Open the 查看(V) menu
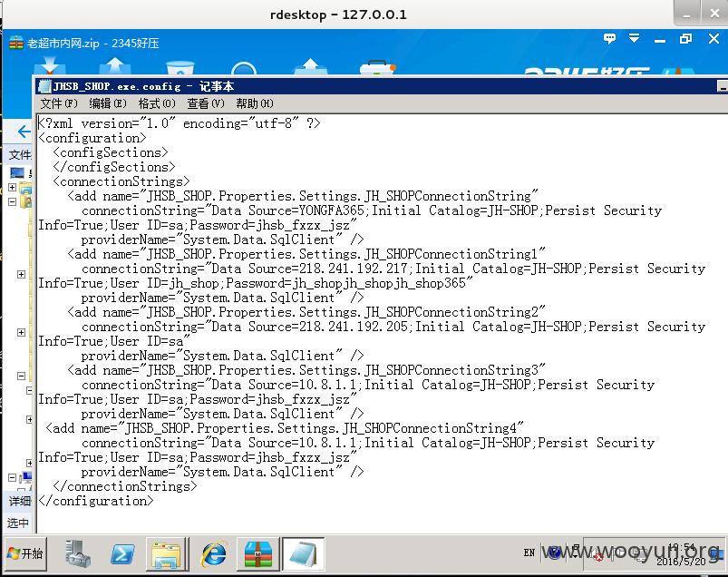 [206, 103]
